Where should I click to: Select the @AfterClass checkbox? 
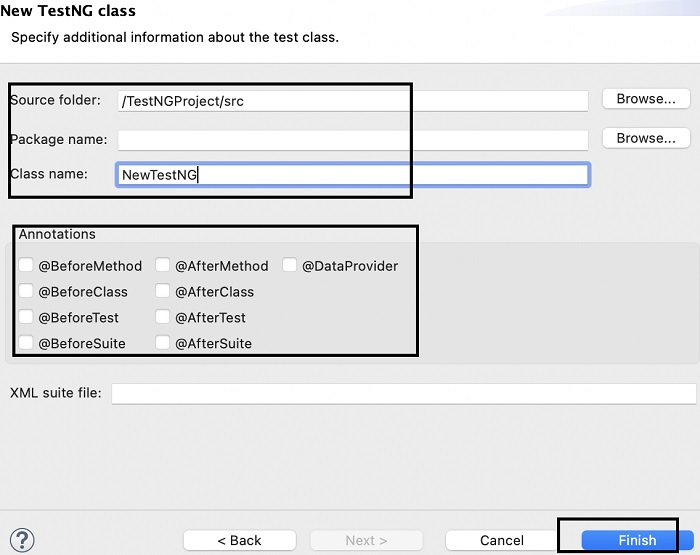coord(163,292)
